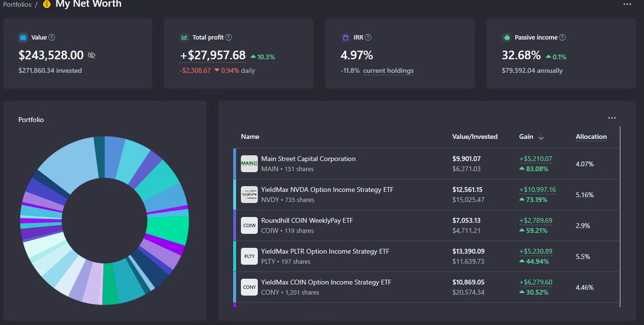
Task: Sort by the Value/Invested column header
Action: point(475,136)
